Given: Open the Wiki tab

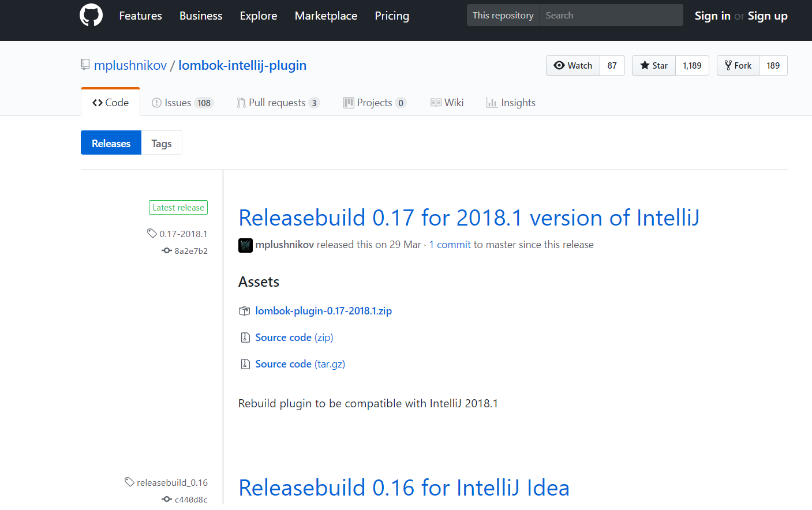Looking at the screenshot, I should [x=447, y=103].
